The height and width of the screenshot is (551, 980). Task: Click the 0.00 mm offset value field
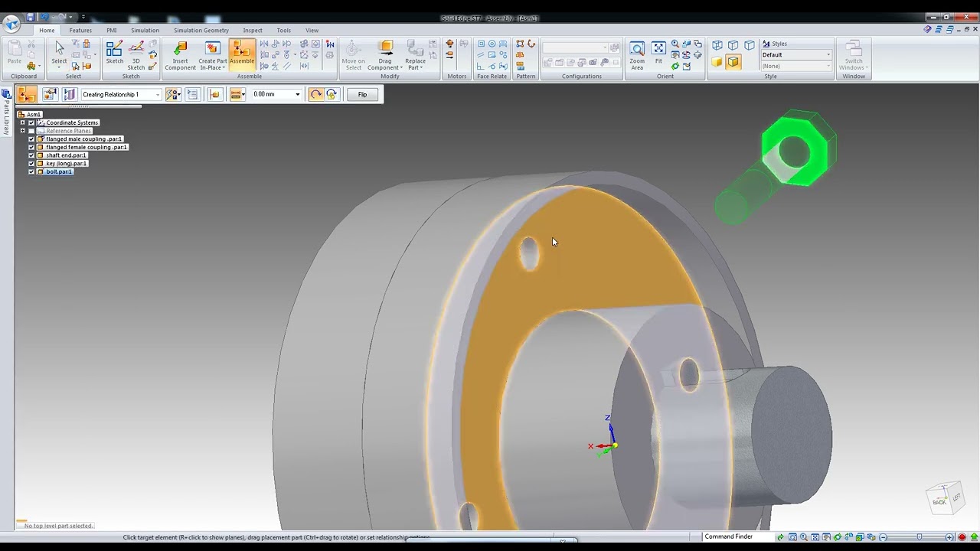tap(272, 94)
